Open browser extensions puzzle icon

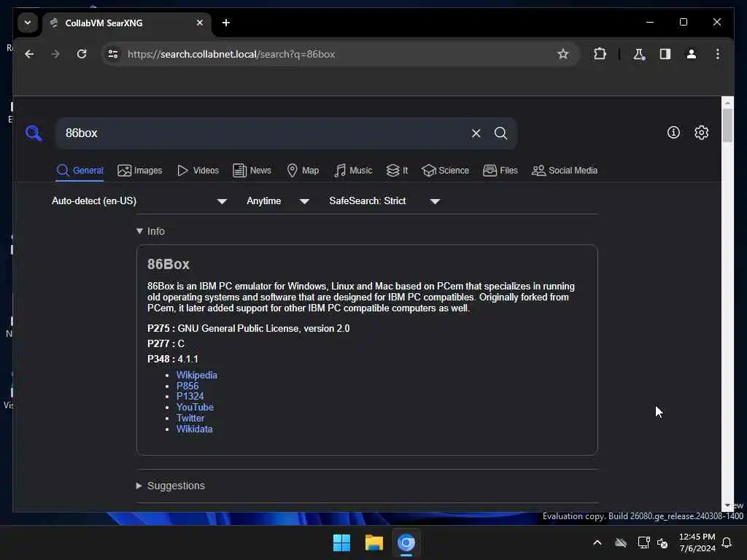tap(600, 54)
